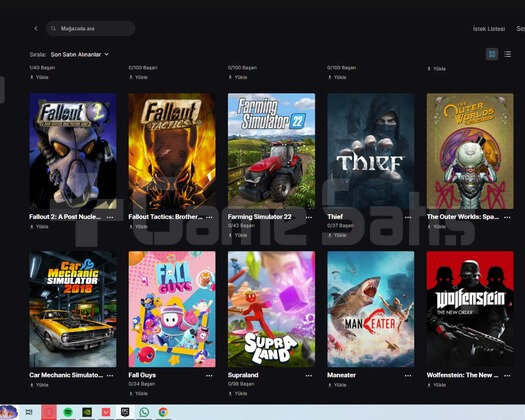Image resolution: width=525 pixels, height=420 pixels.
Task: Click Yükle under Farming Simulator 22
Action: 238,235
